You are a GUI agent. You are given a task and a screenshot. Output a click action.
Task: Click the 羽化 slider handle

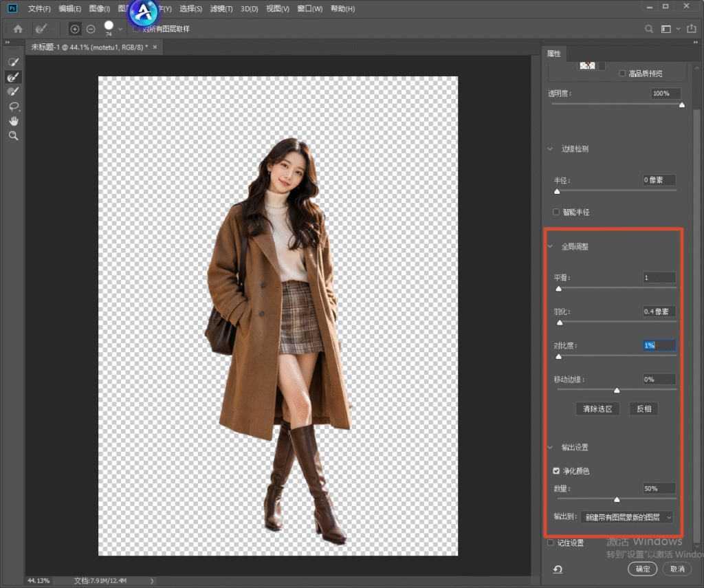(560, 323)
